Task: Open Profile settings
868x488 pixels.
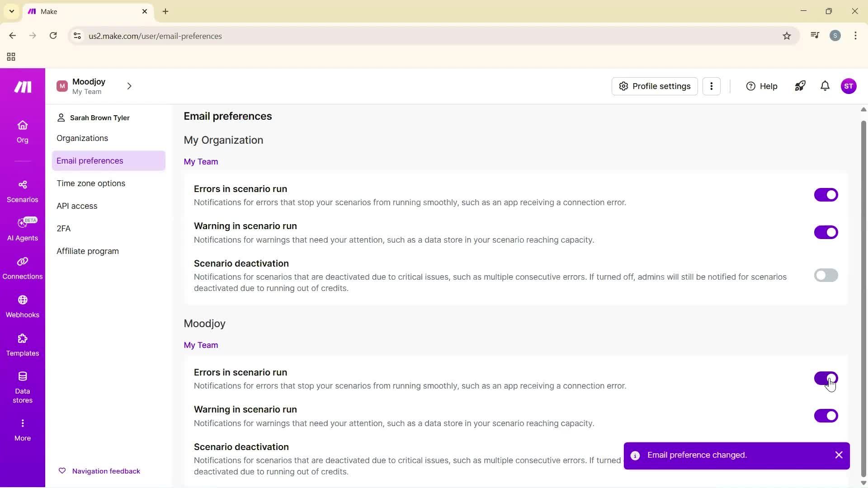Action: coord(654,86)
